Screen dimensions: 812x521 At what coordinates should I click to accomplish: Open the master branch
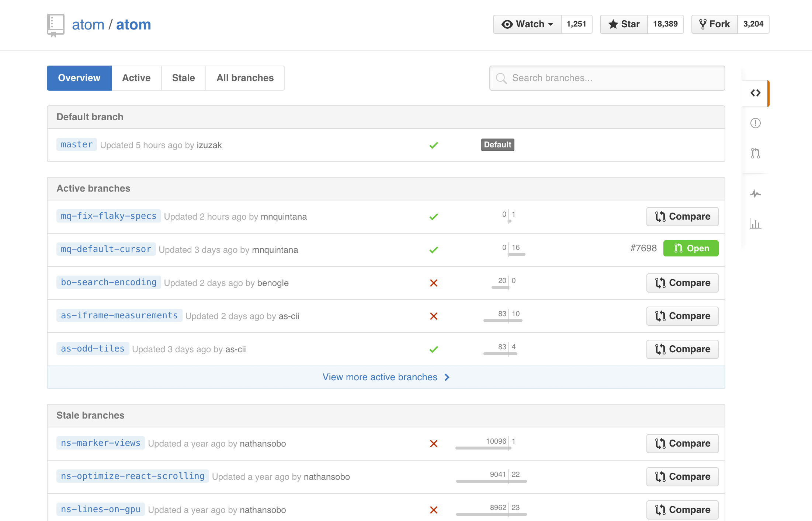coord(77,144)
